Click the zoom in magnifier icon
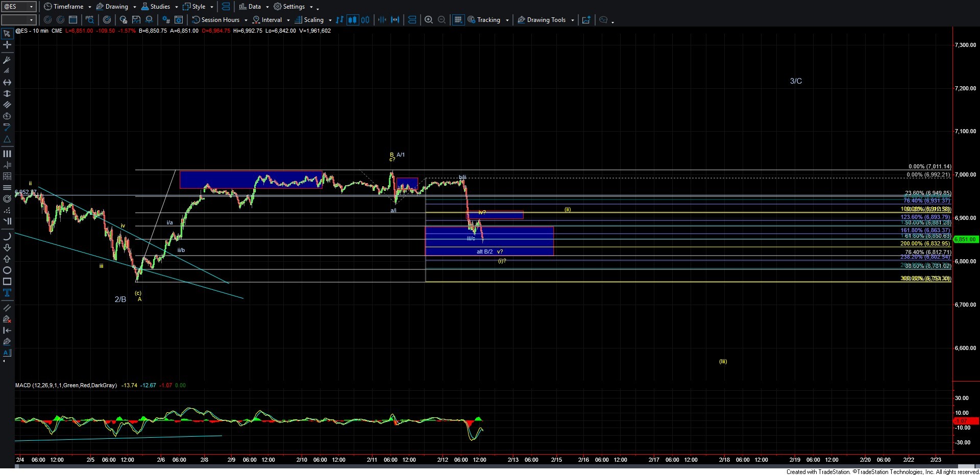The width and height of the screenshot is (980, 475). click(429, 20)
